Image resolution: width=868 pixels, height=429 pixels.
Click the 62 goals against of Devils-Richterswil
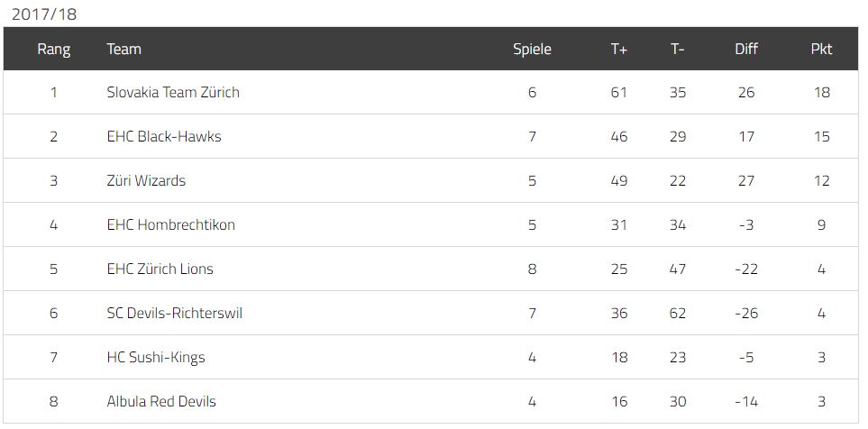click(x=678, y=314)
